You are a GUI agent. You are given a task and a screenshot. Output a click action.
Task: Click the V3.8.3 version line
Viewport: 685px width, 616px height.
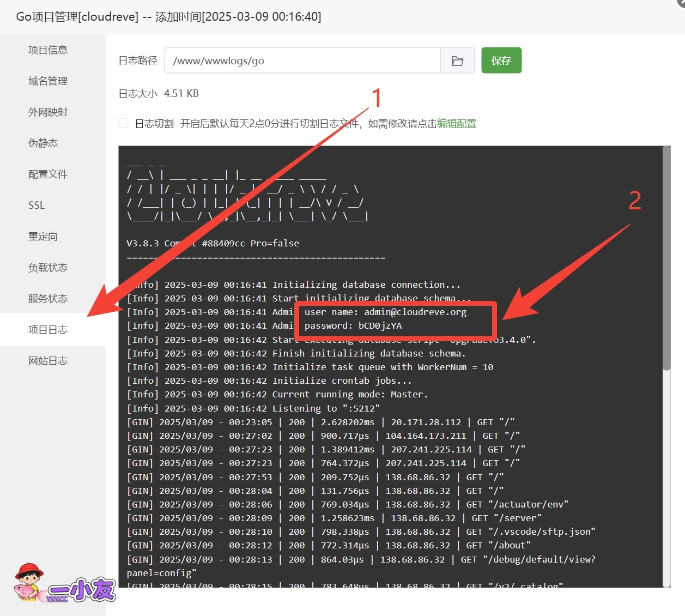[213, 243]
